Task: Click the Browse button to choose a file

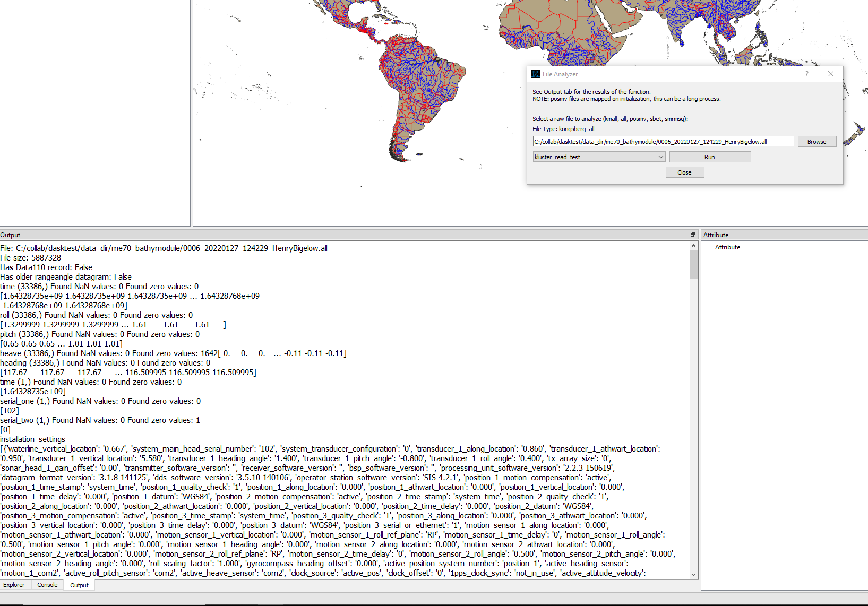Action: pos(817,141)
